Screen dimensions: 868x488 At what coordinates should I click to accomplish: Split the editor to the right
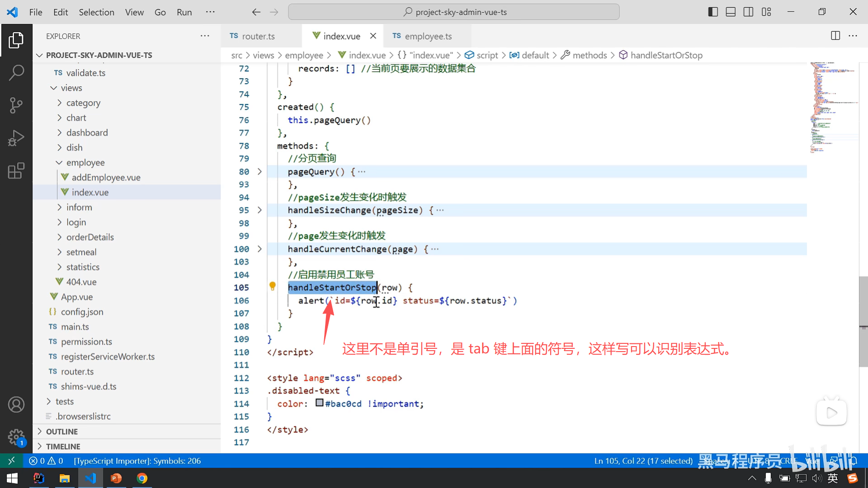(x=835, y=36)
